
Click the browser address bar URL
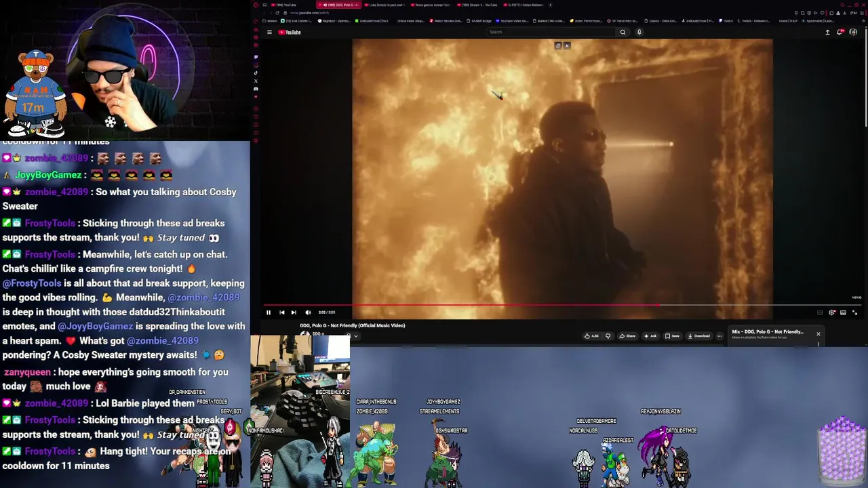click(x=309, y=13)
